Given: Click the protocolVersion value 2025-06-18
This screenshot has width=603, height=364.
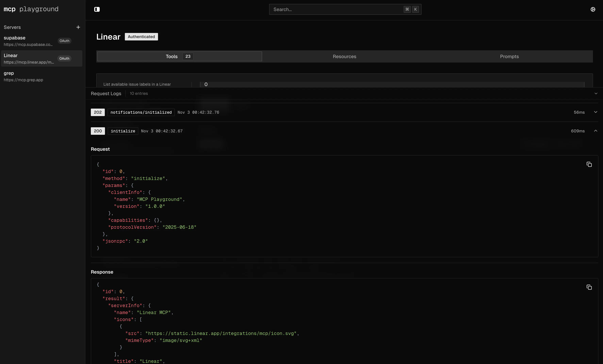Looking at the screenshot, I should [179, 227].
